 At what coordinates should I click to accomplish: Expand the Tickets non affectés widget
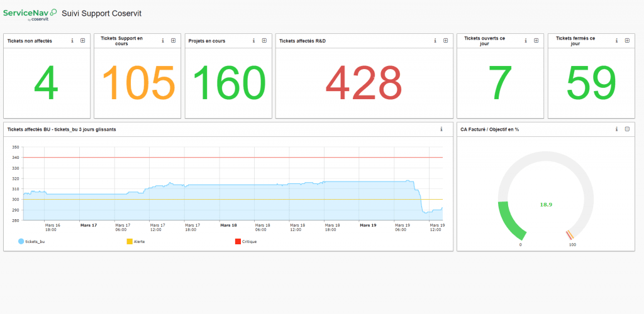(82, 41)
